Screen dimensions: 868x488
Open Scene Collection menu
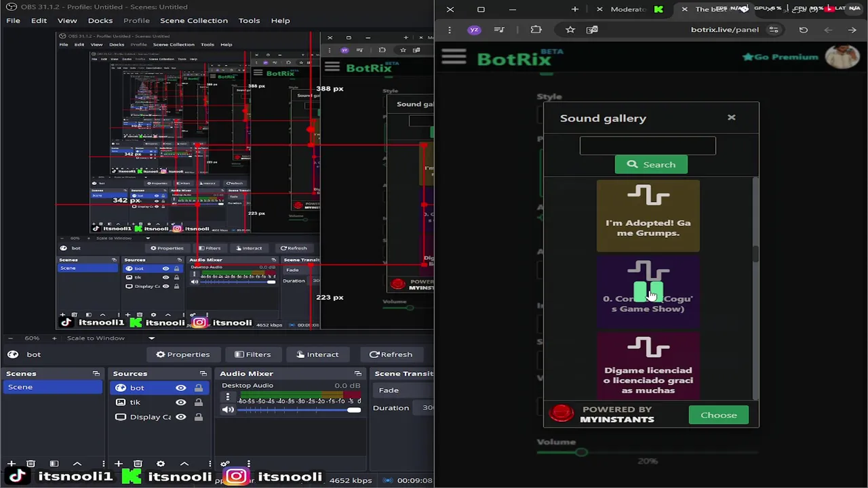194,20
